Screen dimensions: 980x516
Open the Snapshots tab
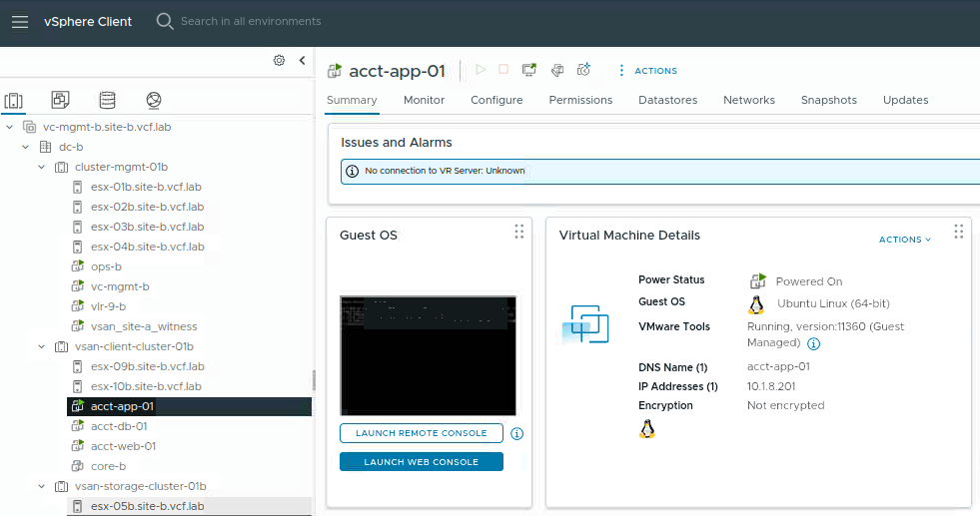(828, 100)
